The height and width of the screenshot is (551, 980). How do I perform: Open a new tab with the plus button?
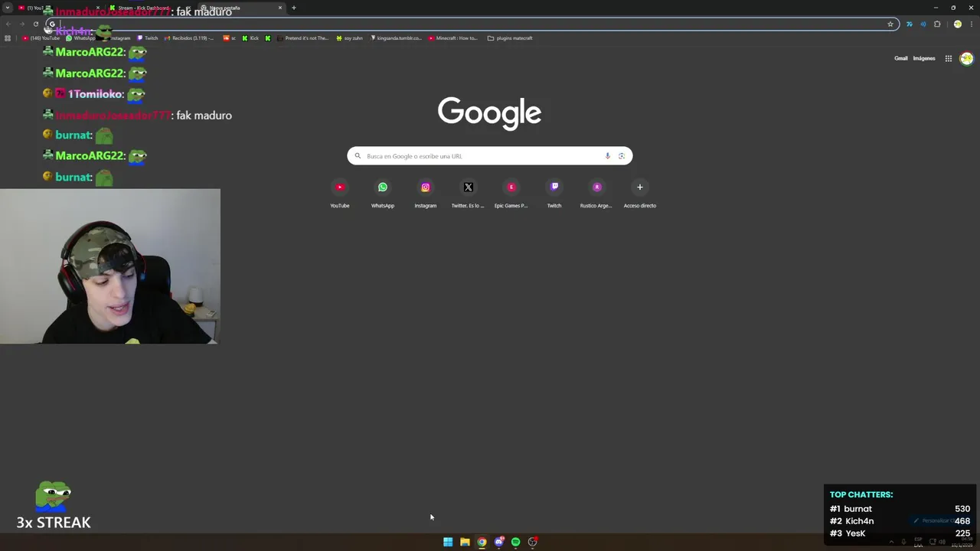click(x=293, y=8)
